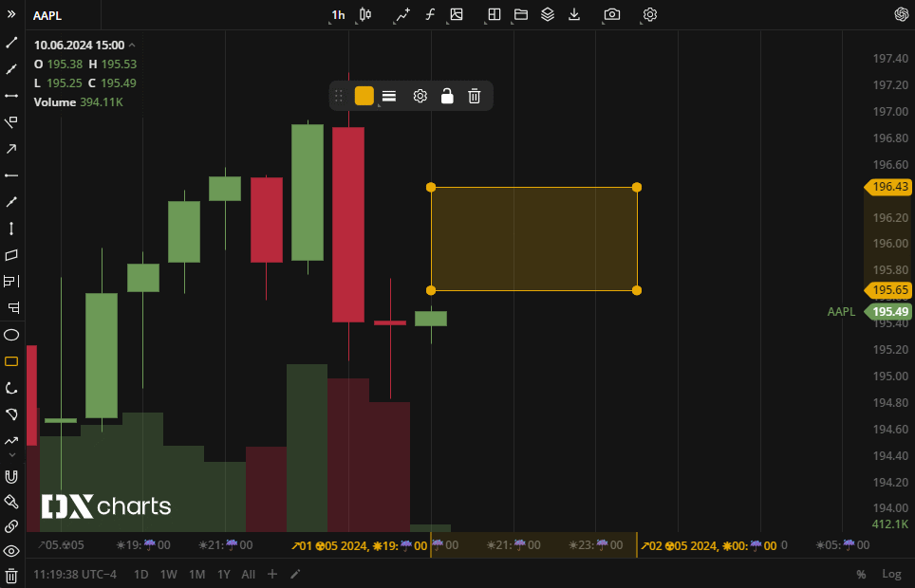Open the AAPL symbol search

click(x=47, y=15)
